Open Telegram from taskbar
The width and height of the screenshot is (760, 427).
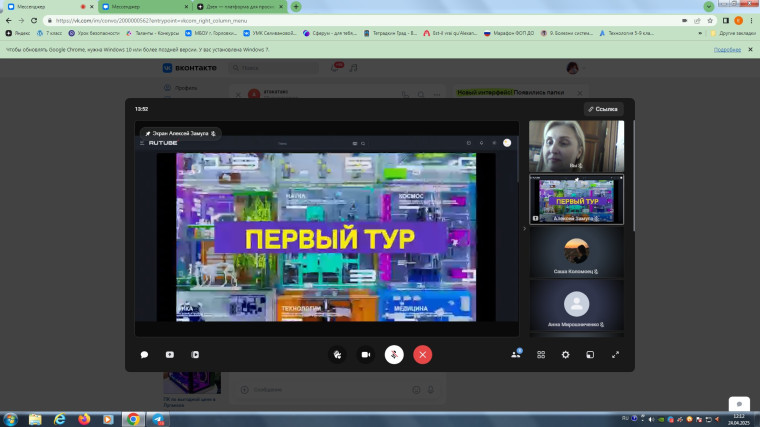point(158,419)
